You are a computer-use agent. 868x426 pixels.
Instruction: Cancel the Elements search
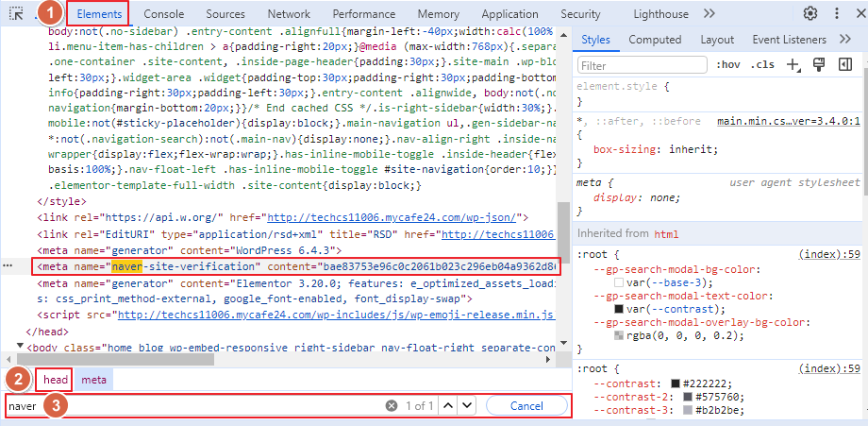click(x=526, y=406)
